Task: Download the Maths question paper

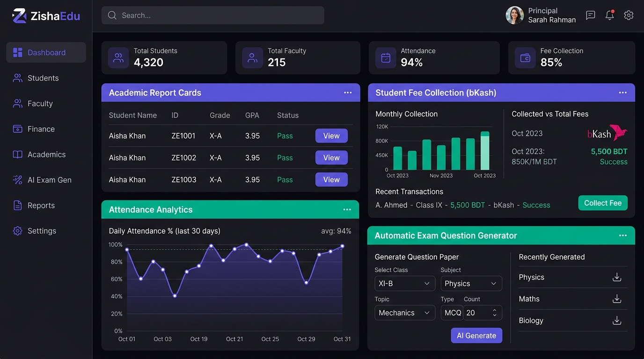Action: pyautogui.click(x=617, y=299)
